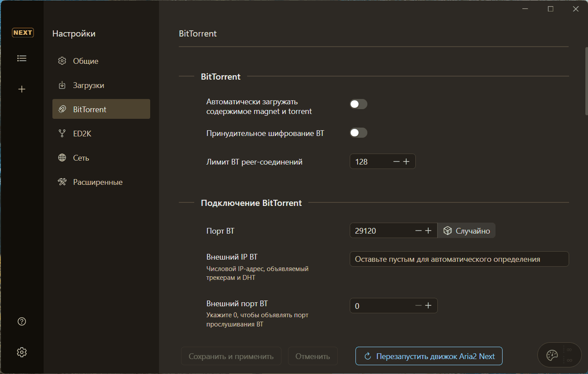588x374 pixels.
Task: Click the Подключение BitTorrent section heading
Action: click(x=251, y=203)
